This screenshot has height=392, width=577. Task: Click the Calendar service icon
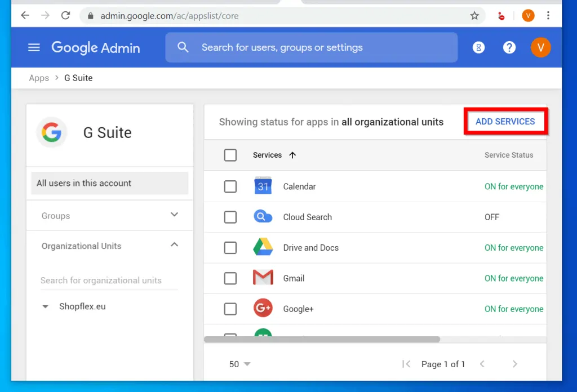tap(263, 186)
